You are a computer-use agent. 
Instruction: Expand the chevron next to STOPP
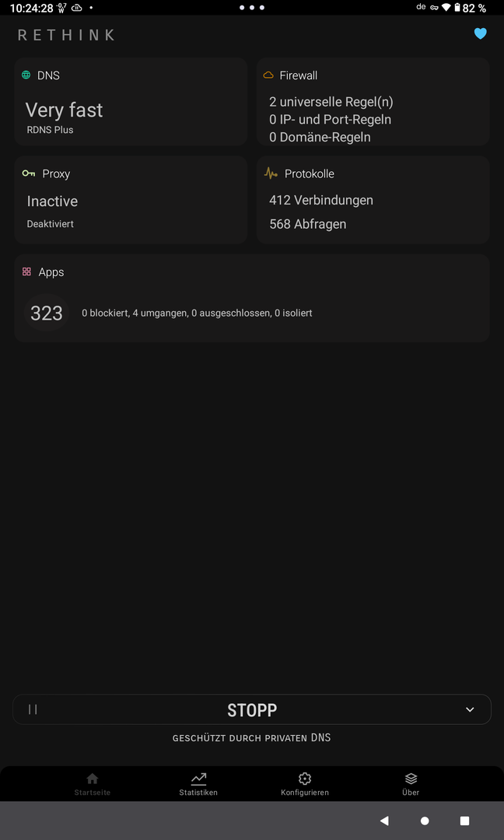470,709
